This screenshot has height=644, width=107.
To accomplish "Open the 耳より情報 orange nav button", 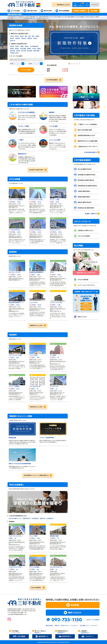I will tap(94, 11).
